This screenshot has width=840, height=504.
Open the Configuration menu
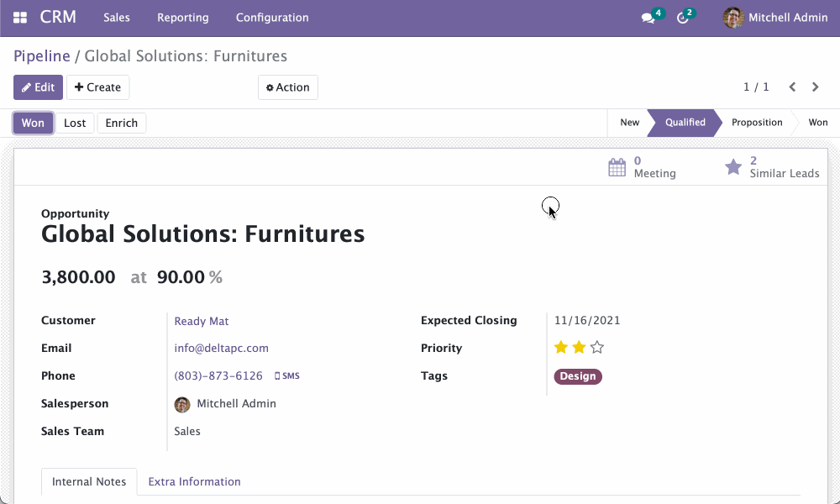click(x=272, y=18)
